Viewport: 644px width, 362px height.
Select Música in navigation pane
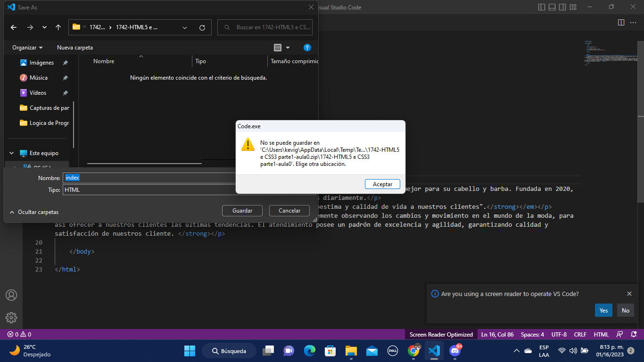tap(38, 78)
